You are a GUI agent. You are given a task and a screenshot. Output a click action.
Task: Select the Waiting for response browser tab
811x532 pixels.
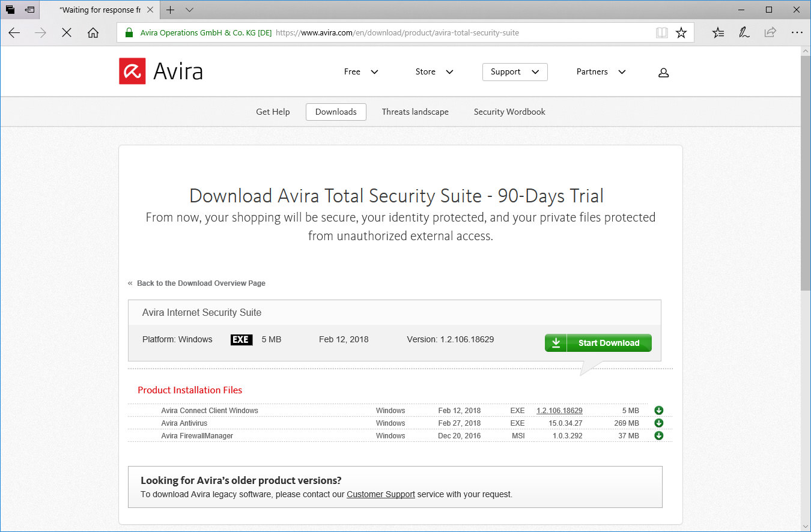tap(100, 10)
